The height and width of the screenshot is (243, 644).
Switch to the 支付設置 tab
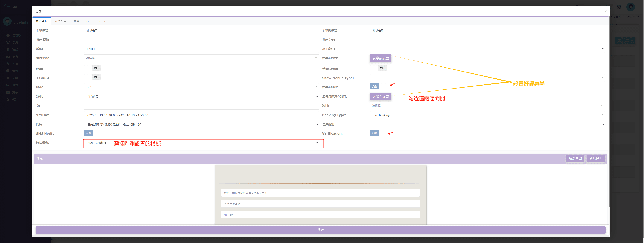[x=60, y=21]
